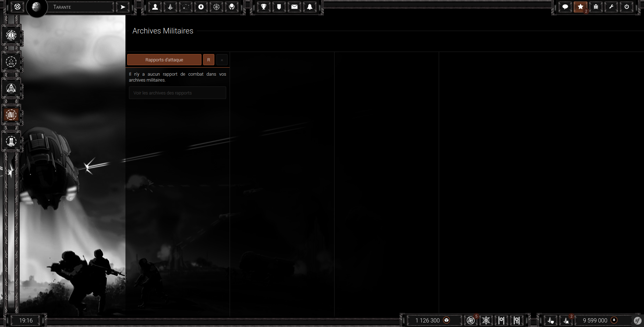Click the R button beside Rapports d'attaque
Image resolution: width=644 pixels, height=327 pixels.
pos(209,60)
